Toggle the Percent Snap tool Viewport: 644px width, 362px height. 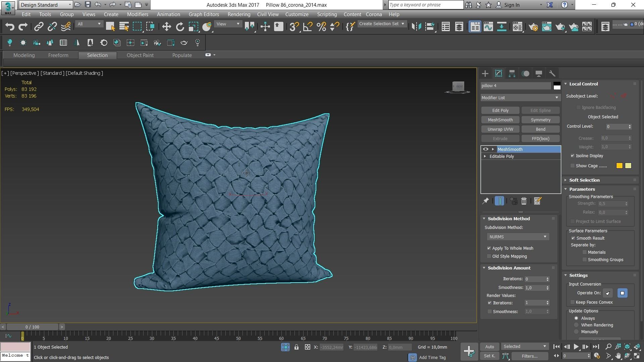click(321, 27)
